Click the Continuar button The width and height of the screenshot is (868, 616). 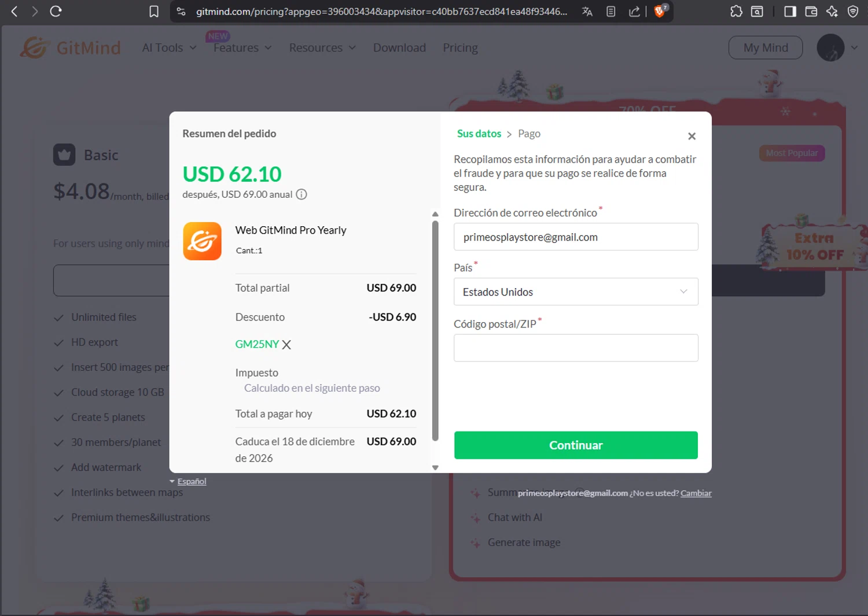[x=576, y=445]
